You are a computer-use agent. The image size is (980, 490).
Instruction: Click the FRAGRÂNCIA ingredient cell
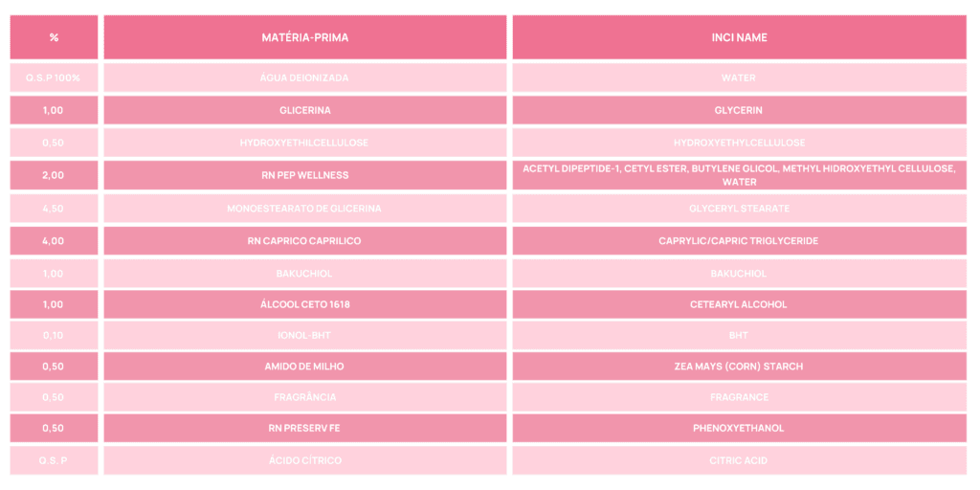click(x=304, y=397)
